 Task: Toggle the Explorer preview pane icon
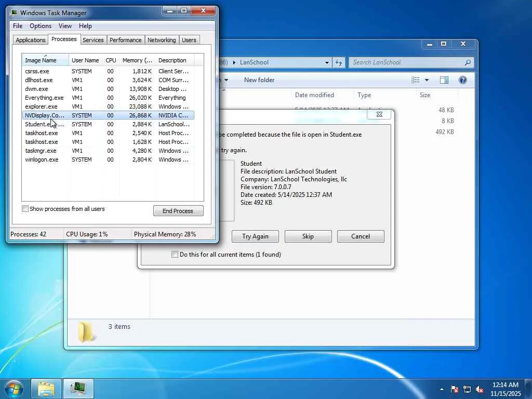point(444,80)
